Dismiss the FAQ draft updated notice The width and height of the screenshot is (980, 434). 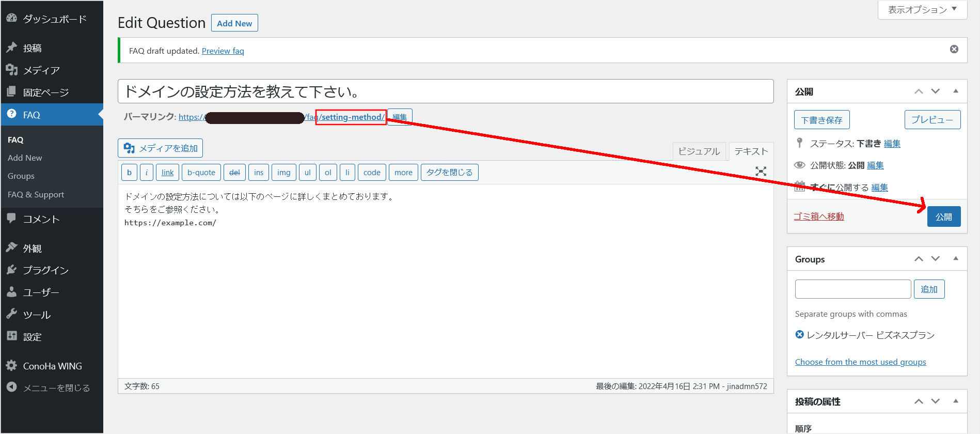point(954,49)
